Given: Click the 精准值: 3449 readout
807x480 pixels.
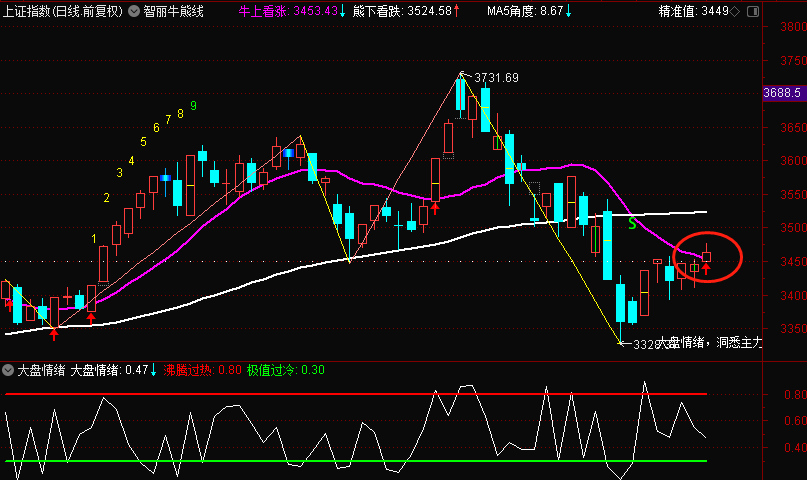Looking at the screenshot, I should pos(693,11).
